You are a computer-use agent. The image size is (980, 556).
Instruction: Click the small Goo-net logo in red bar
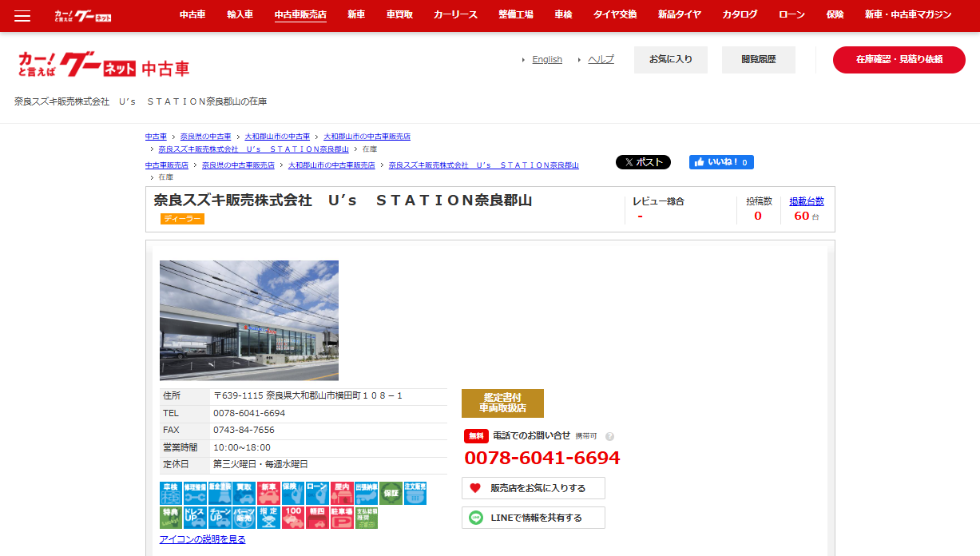[83, 16]
